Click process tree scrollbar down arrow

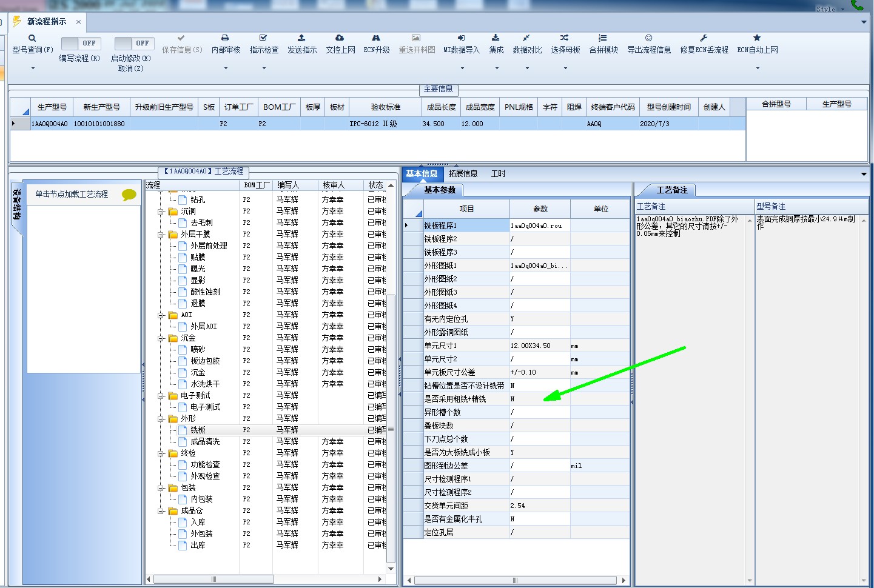click(x=391, y=569)
